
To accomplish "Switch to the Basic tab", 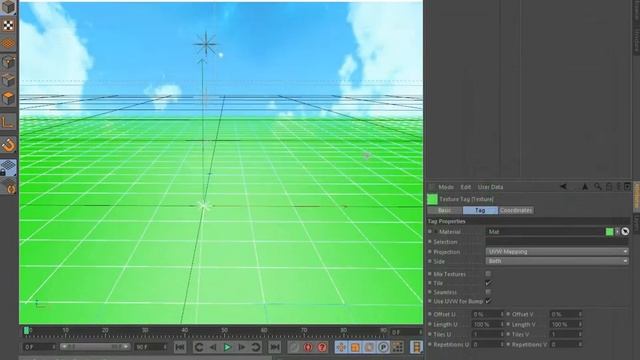I will point(444,210).
